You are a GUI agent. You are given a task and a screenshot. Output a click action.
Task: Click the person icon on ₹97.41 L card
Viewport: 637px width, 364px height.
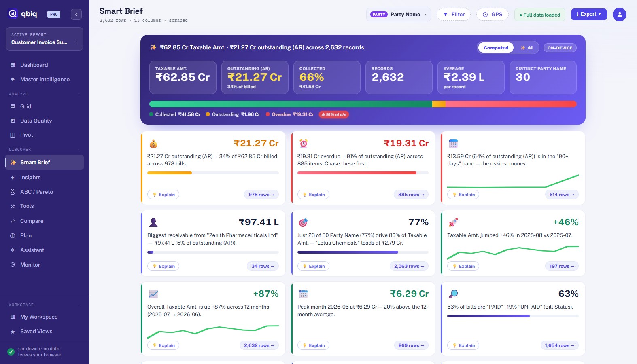click(153, 222)
